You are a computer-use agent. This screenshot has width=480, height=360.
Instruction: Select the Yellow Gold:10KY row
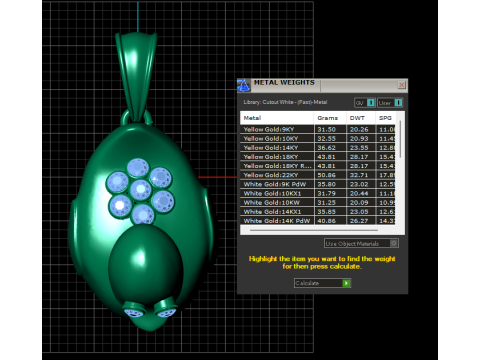318,138
